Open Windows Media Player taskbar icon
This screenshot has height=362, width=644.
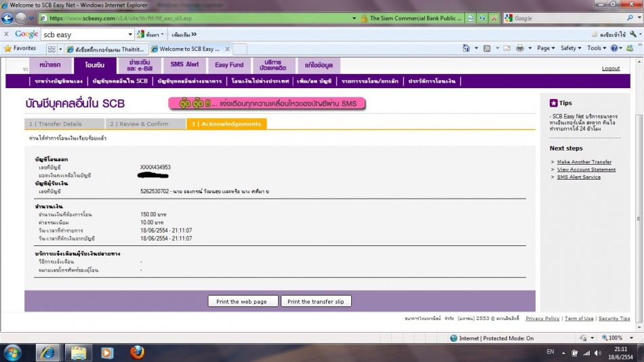point(106,352)
